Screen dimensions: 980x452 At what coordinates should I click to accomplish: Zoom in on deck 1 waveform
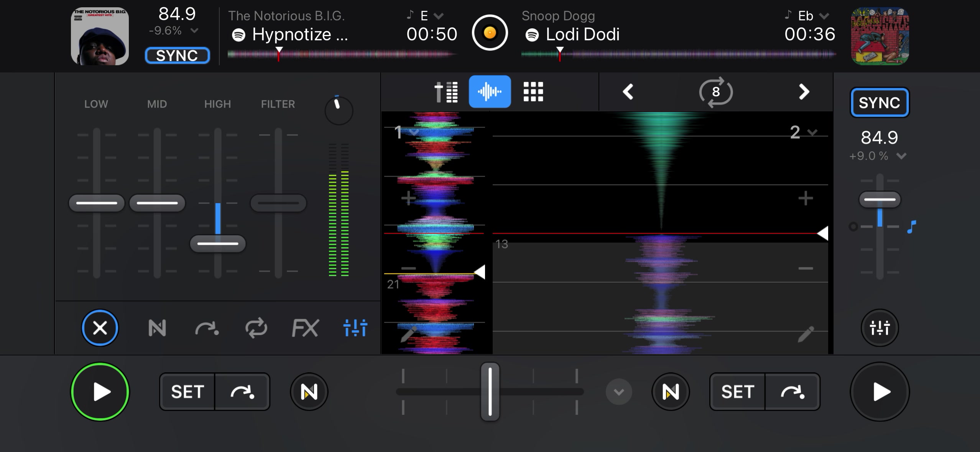[x=408, y=198]
